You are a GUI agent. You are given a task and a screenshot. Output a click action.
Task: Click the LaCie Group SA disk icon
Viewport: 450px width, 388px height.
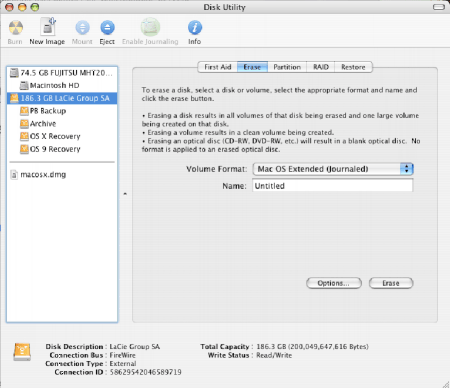pos(14,98)
